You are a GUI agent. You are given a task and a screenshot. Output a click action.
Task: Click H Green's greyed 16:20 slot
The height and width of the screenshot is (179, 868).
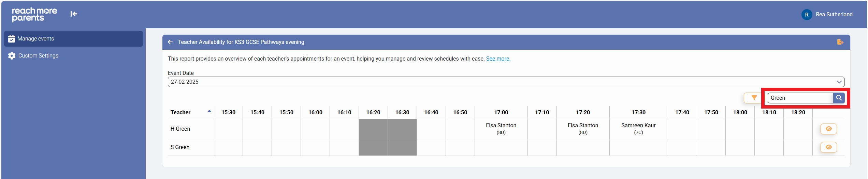(373, 129)
